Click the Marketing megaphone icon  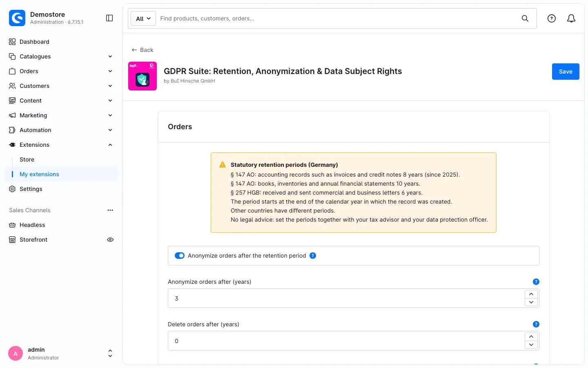click(x=12, y=115)
